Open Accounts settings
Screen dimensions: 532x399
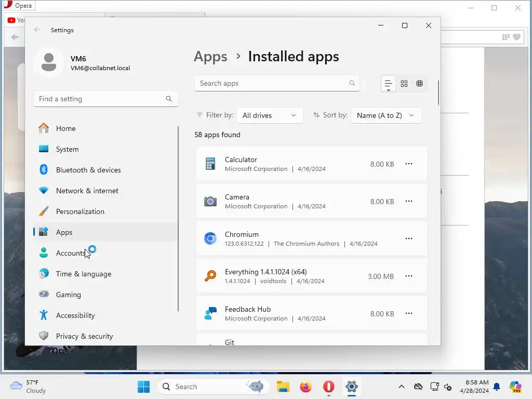tap(105, 253)
